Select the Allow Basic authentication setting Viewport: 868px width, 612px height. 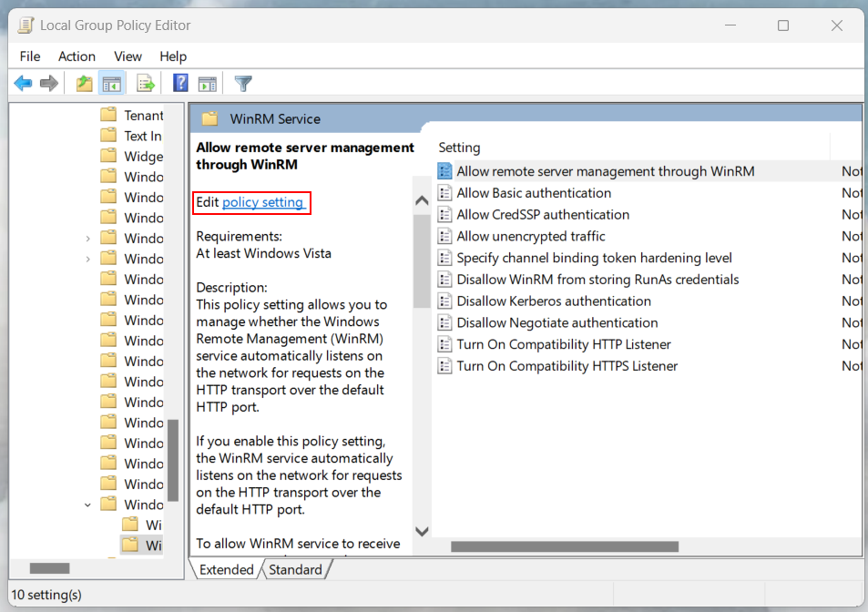[x=534, y=193]
